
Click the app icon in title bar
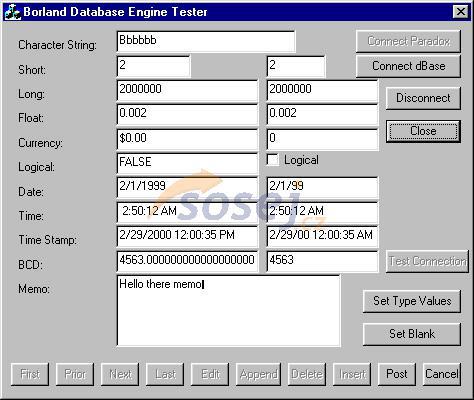[13, 12]
